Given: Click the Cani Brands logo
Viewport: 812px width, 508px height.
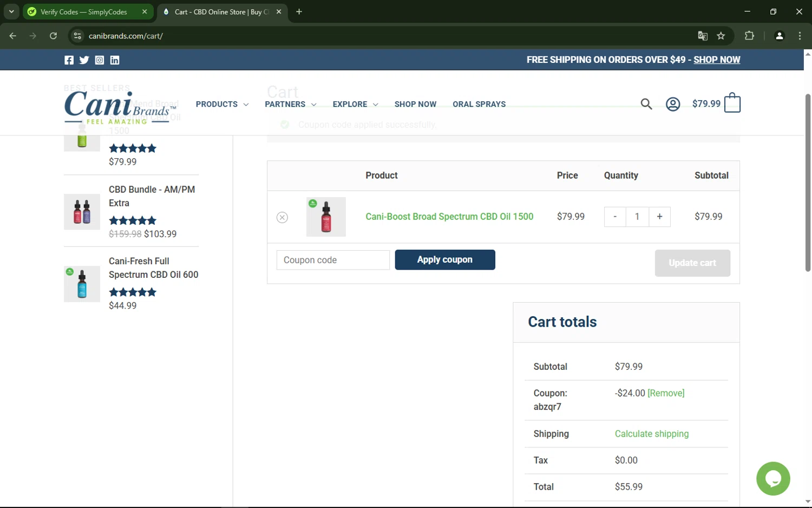Looking at the screenshot, I should click(x=120, y=107).
